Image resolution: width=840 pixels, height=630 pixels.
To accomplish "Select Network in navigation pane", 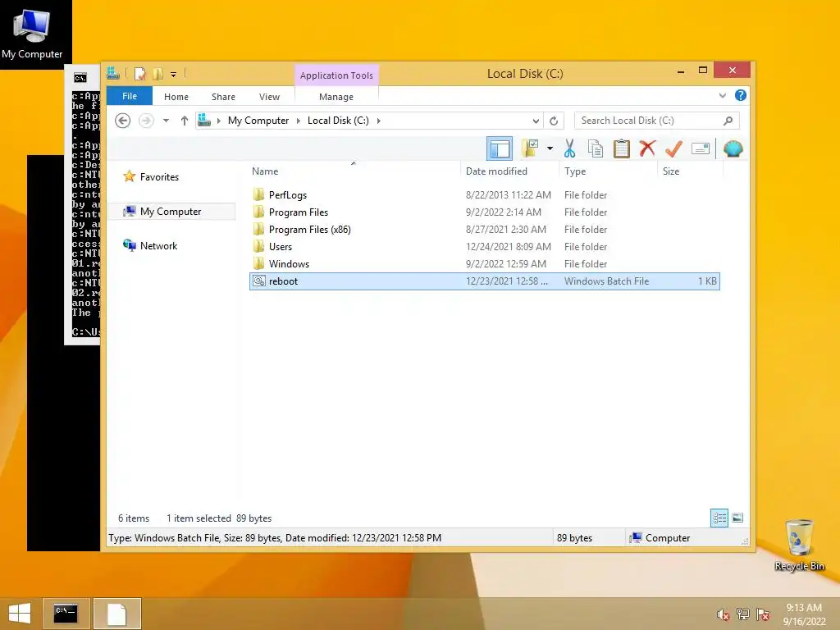I will coord(151,246).
